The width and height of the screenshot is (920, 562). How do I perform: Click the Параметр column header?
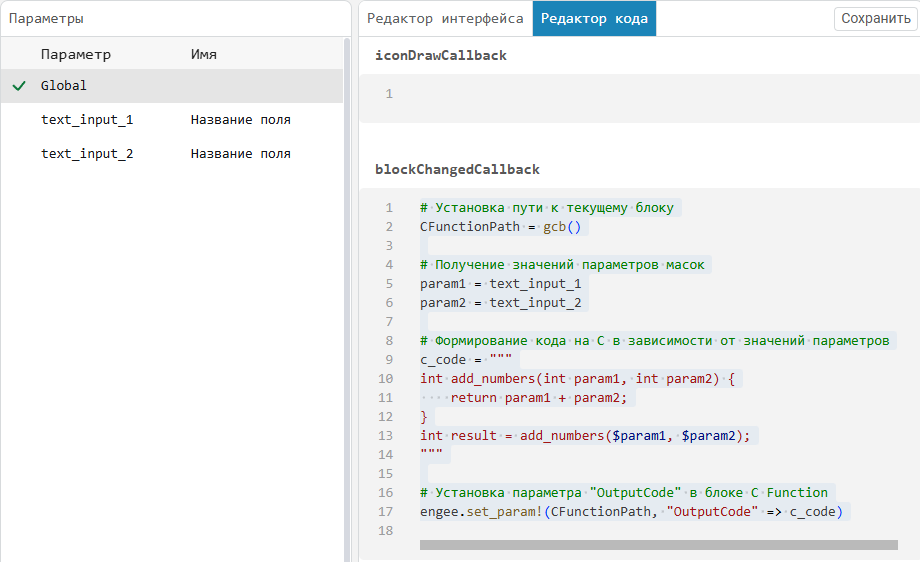click(x=76, y=55)
